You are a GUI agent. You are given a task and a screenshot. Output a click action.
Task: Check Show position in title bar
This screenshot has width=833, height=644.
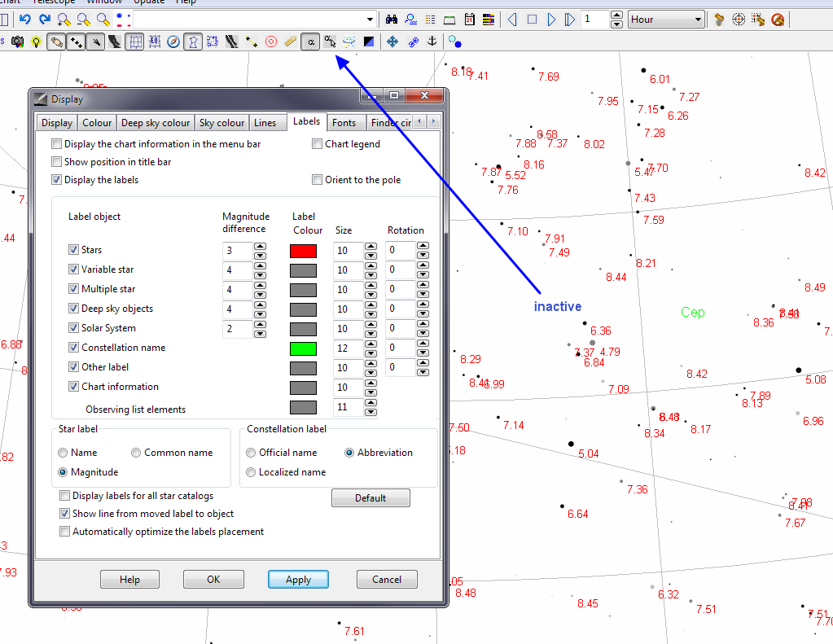tap(56, 161)
